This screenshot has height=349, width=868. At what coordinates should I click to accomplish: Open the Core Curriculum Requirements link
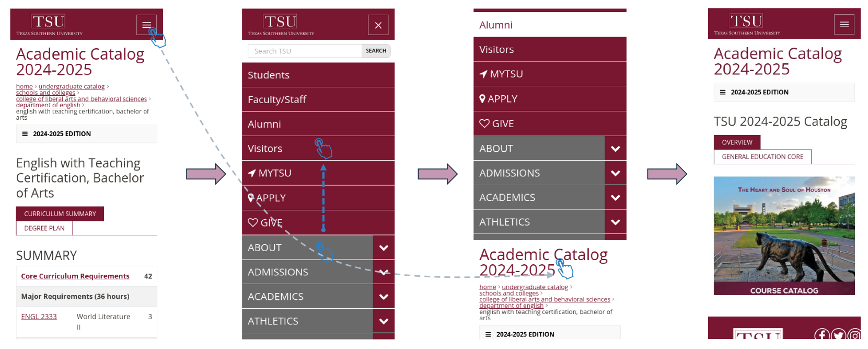coord(75,276)
